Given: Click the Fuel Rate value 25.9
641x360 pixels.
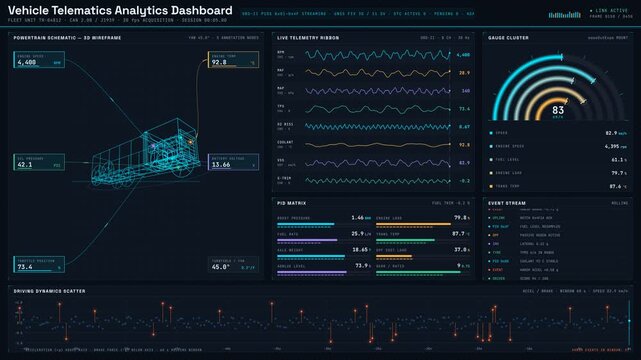Looking at the screenshot, I should [357, 234].
